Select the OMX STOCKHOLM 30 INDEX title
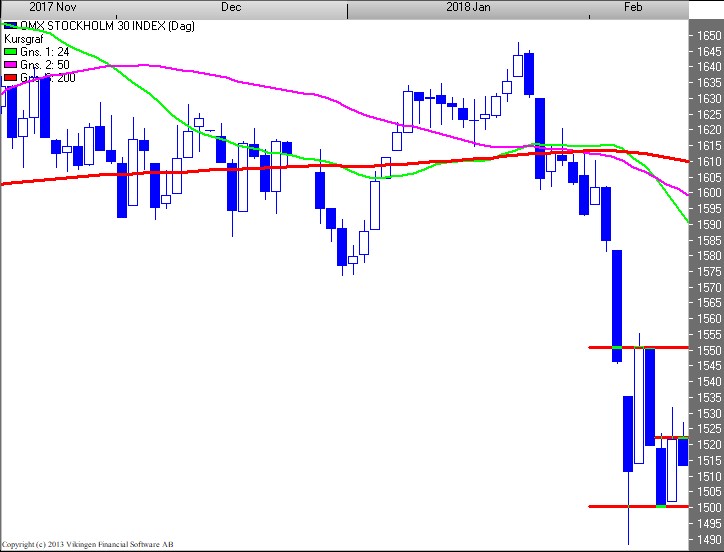Image resolution: width=724 pixels, height=552 pixels. click(x=84, y=26)
